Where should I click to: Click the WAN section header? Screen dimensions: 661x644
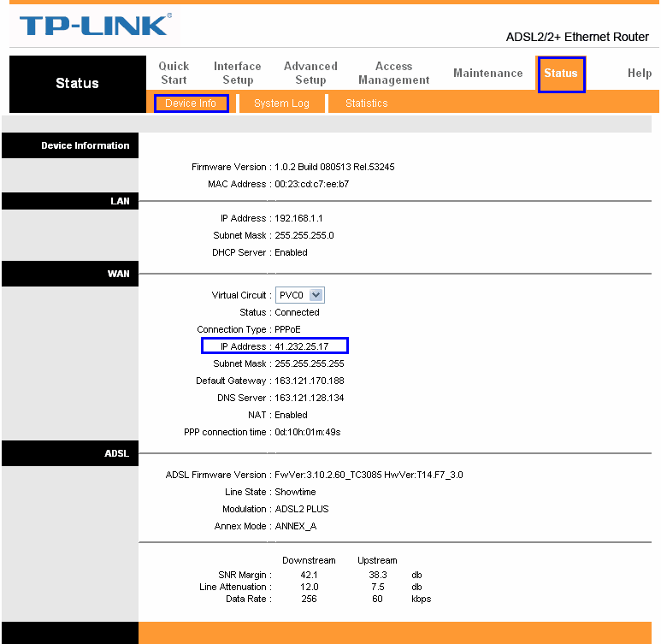pyautogui.click(x=70, y=274)
